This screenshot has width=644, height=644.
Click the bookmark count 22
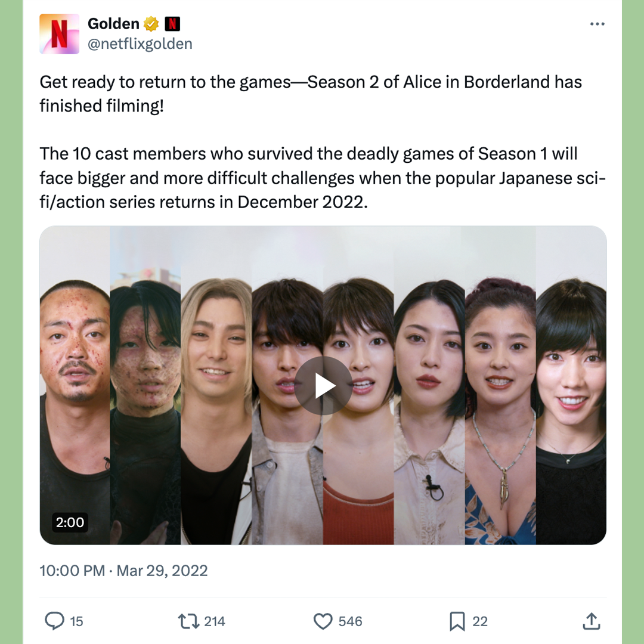pyautogui.click(x=479, y=621)
